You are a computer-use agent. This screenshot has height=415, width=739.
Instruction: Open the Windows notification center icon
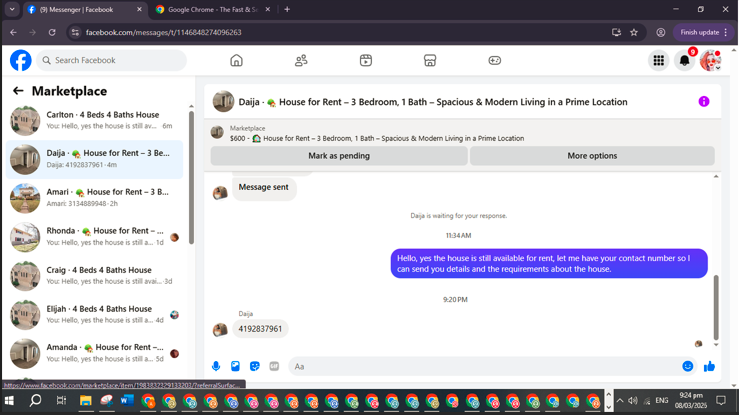point(721,401)
